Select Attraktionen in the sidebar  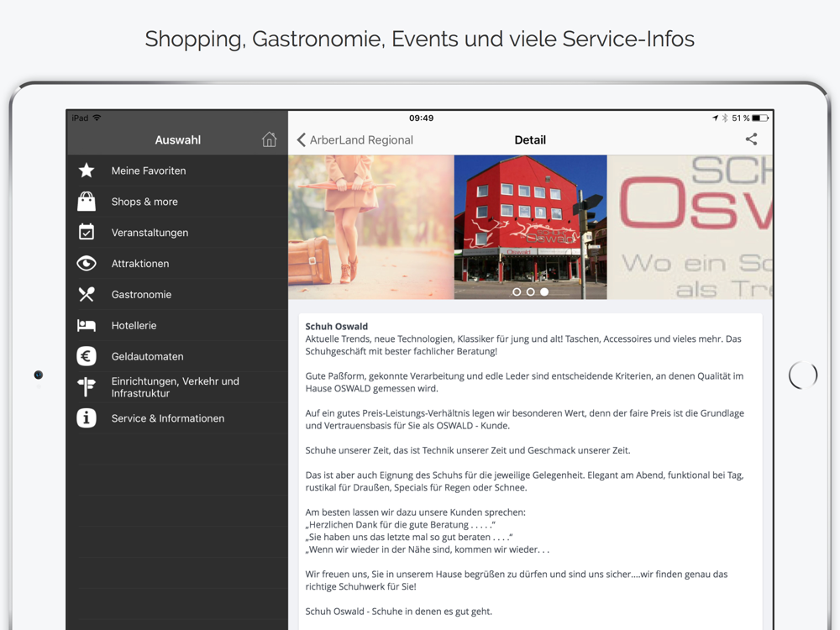click(x=177, y=264)
